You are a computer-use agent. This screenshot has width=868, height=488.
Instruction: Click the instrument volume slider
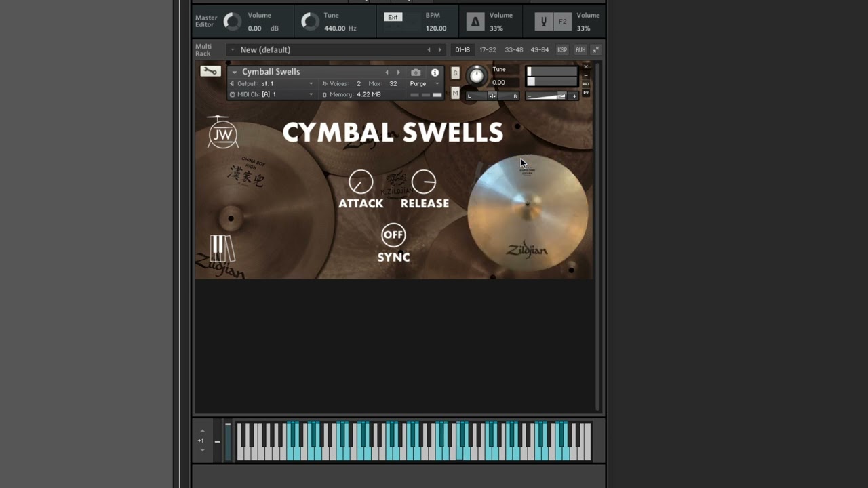(x=551, y=96)
